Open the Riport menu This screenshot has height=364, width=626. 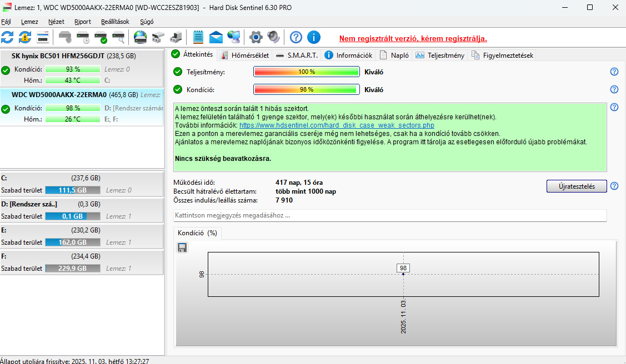(83, 22)
